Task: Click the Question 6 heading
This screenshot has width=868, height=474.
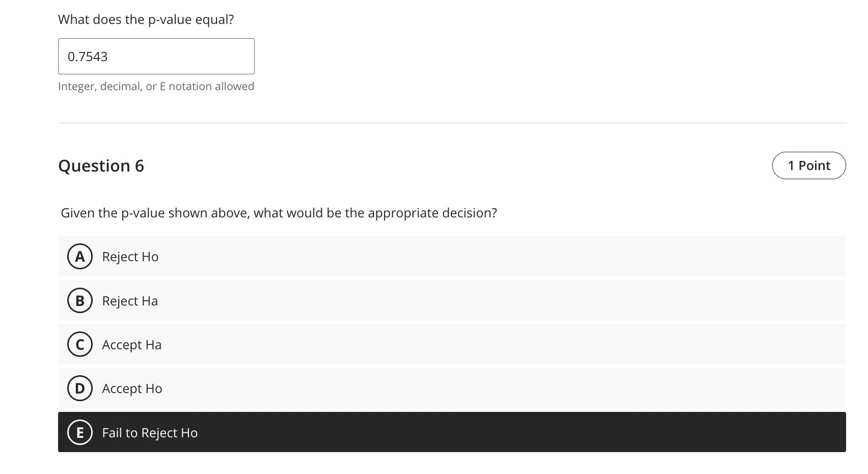Action: [101, 165]
